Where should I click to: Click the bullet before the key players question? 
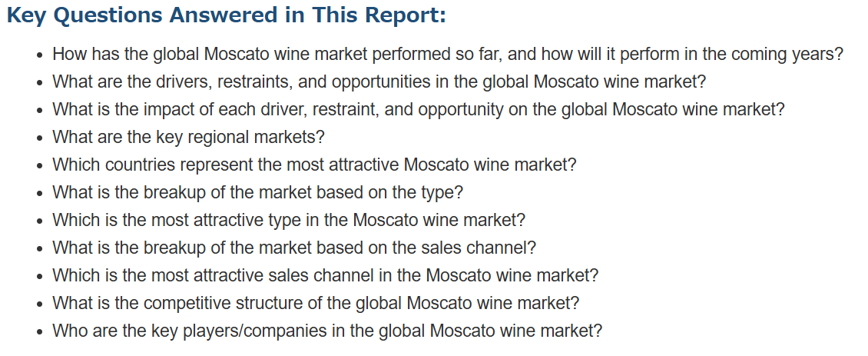39,332
